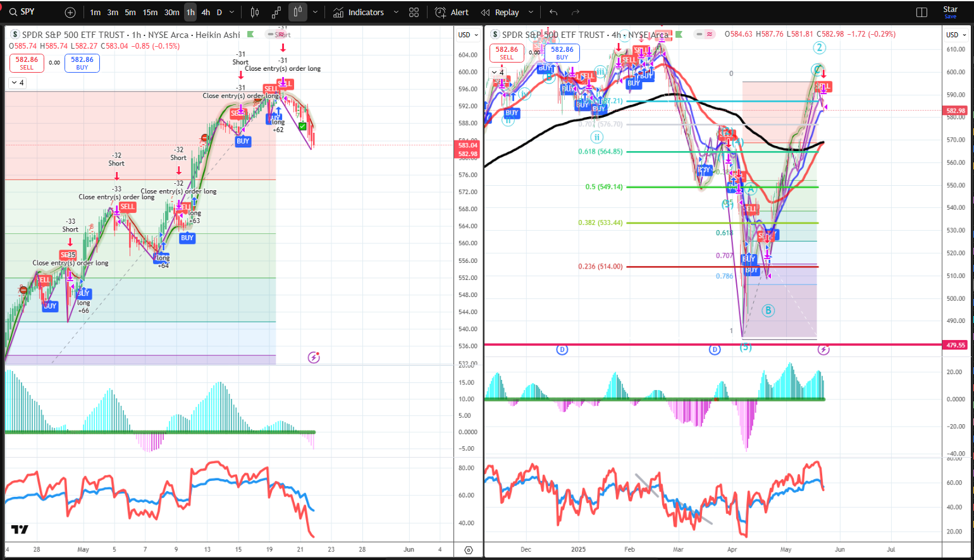Screen dimensions: 974x560
Task: Click the redo arrow
Action: (x=575, y=12)
